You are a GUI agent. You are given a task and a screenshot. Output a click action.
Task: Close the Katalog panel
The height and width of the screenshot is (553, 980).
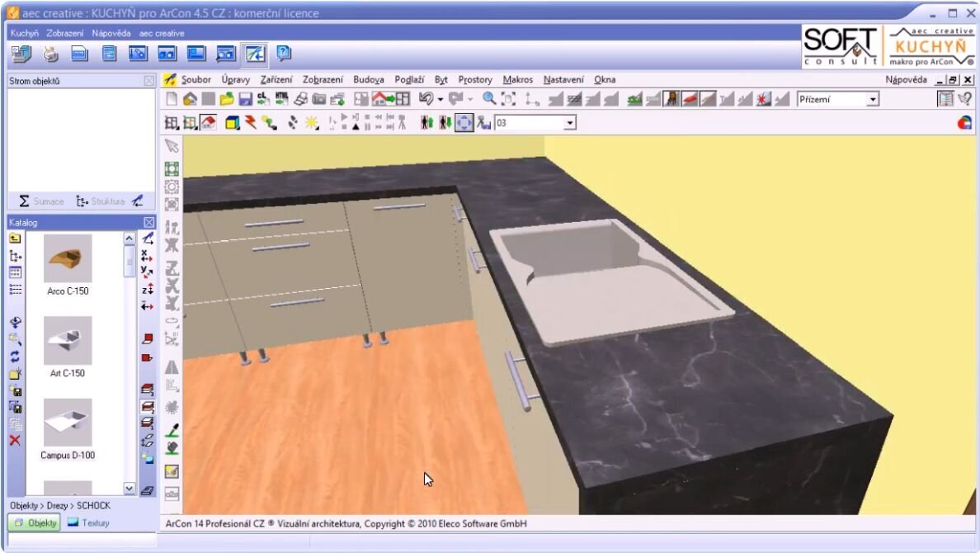click(x=149, y=223)
